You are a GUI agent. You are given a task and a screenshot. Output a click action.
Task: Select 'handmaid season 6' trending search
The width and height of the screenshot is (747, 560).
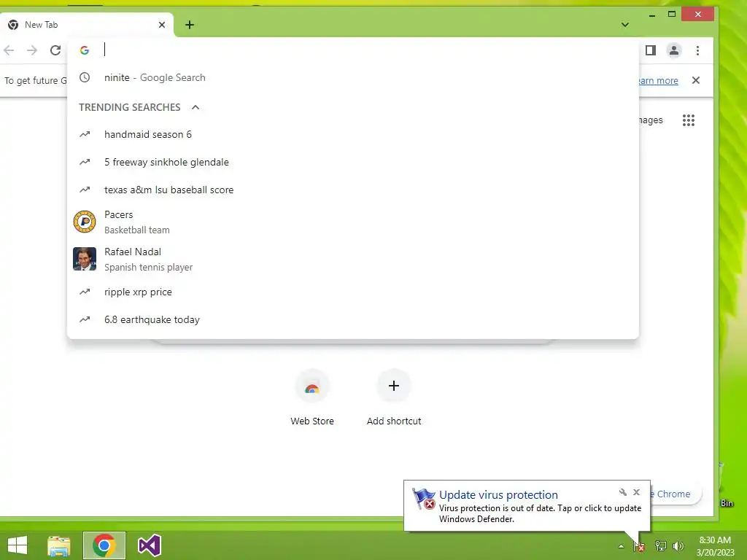[353, 134]
